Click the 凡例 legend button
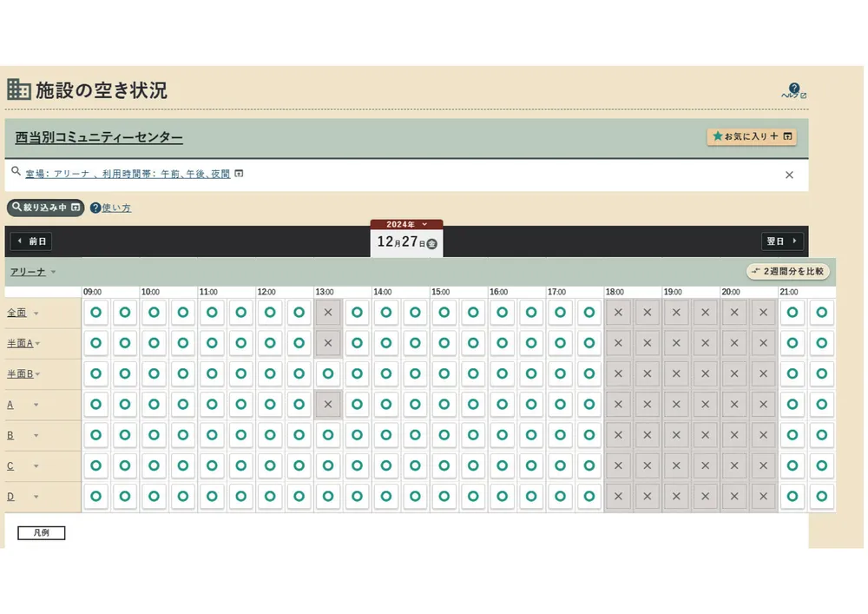The width and height of the screenshot is (868, 614). point(40,531)
